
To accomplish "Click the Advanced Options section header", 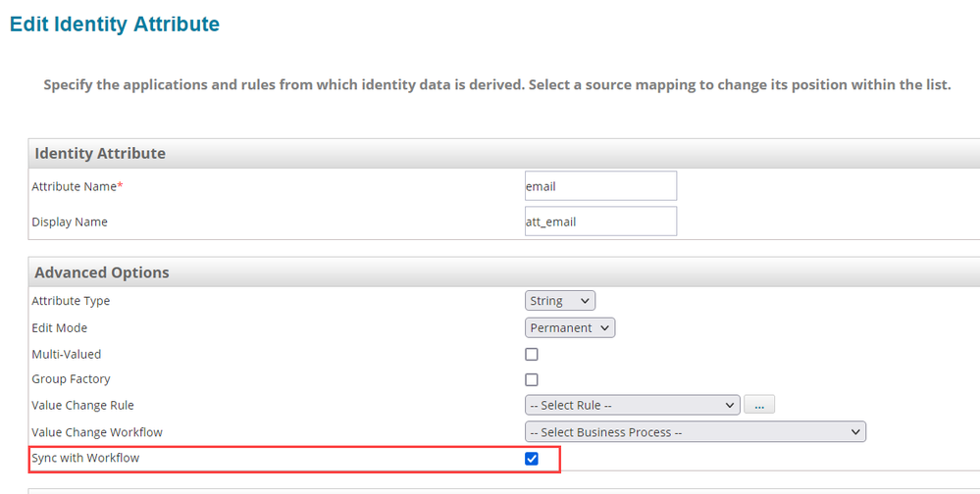I will (102, 272).
